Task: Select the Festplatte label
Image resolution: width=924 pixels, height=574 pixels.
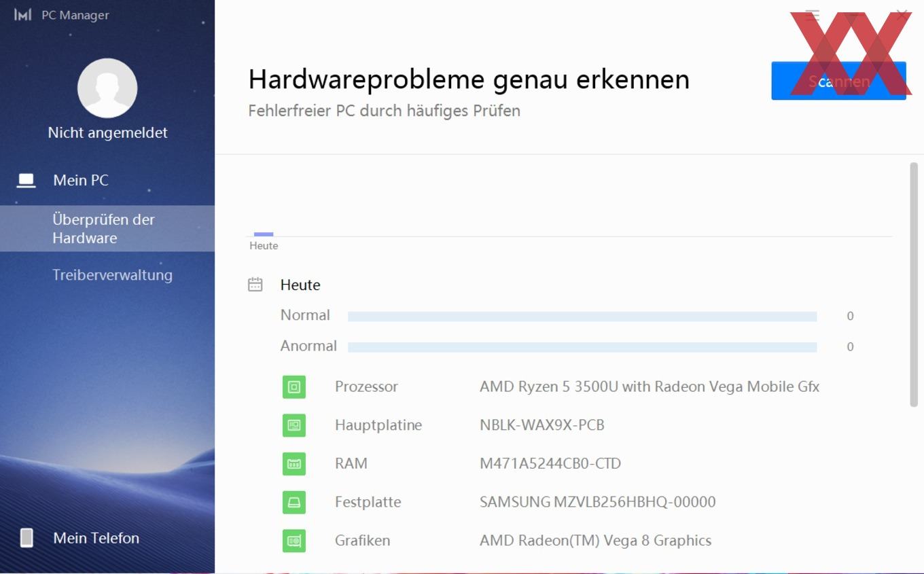Action: click(x=368, y=502)
